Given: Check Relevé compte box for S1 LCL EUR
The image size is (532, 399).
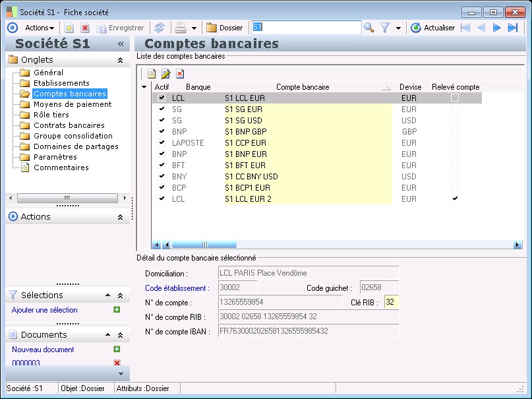Looking at the screenshot, I should pos(455,98).
